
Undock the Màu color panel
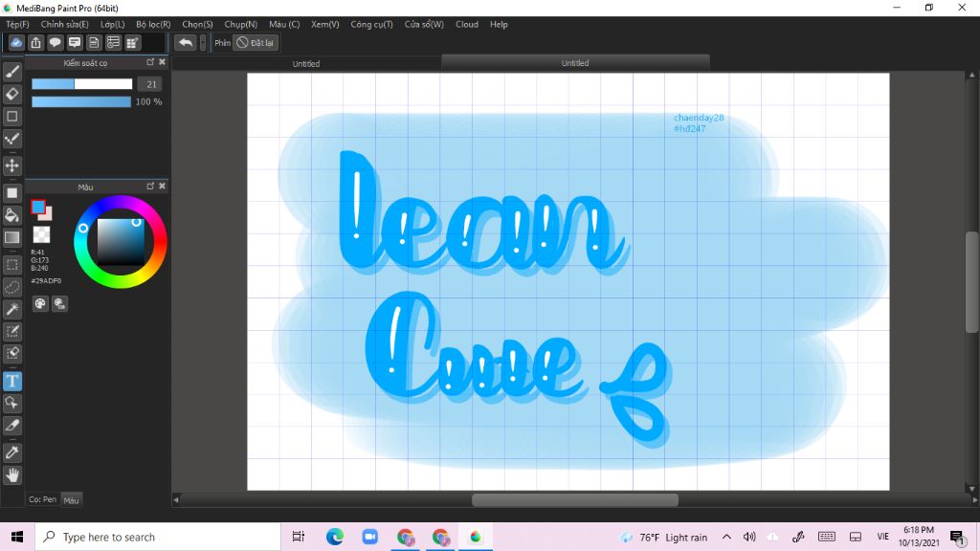click(x=150, y=187)
